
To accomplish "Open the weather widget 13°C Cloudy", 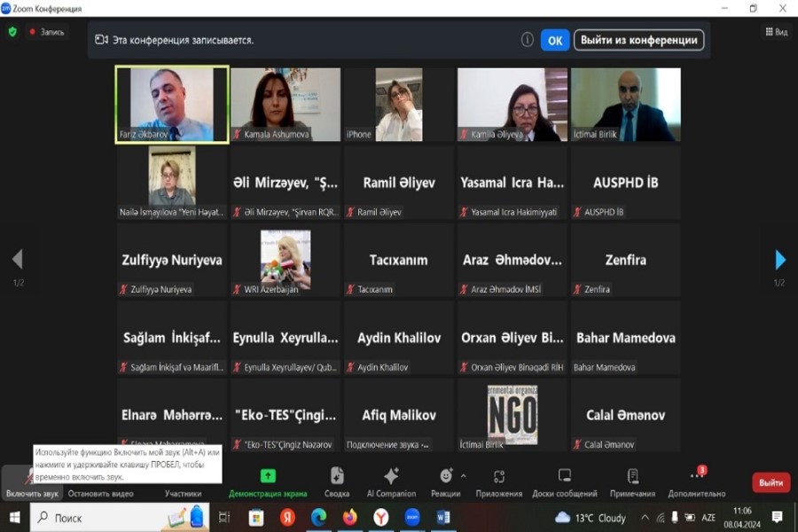I will point(591,518).
